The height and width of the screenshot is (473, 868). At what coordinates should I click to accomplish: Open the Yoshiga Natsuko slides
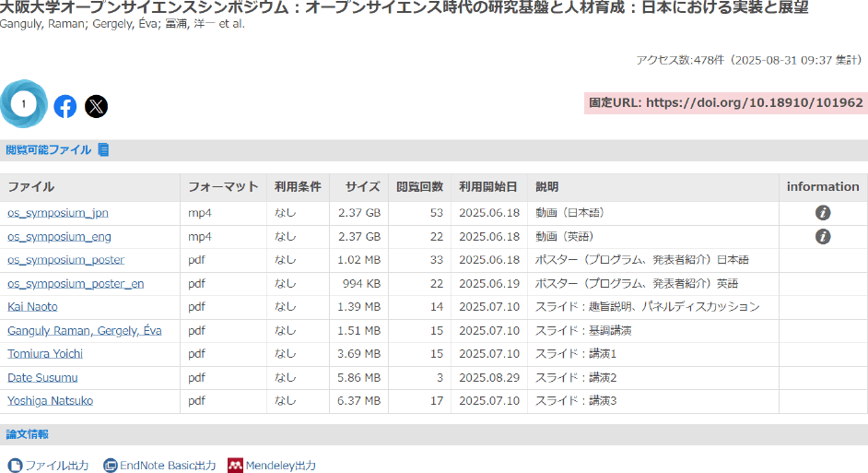[50, 401]
